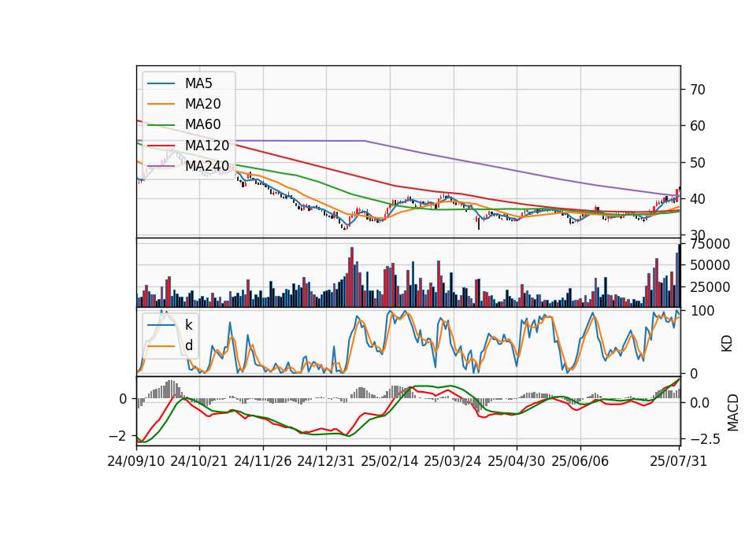The image size is (756, 543).
Task: Click the KD axis title
Action: tap(727, 343)
